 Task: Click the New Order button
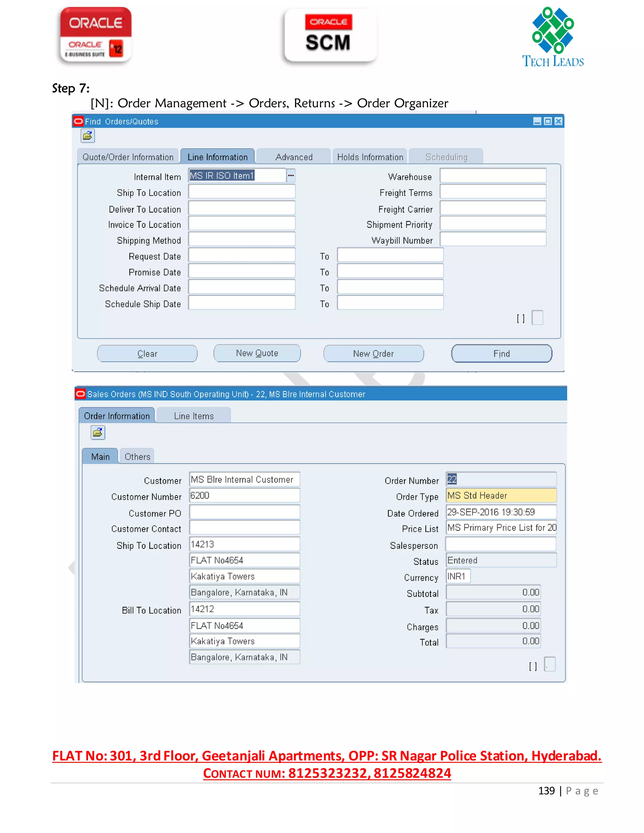tap(373, 354)
